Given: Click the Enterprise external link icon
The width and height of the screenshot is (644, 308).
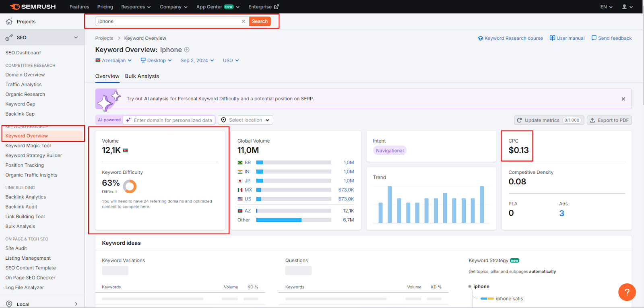Looking at the screenshot, I should tap(277, 7).
